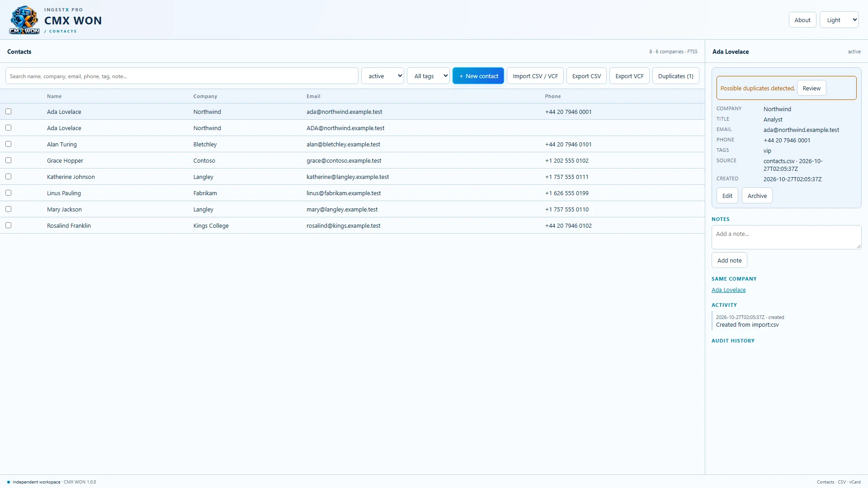Check Rosalind Franklin's row checkbox
868x488 pixels.
[8, 225]
